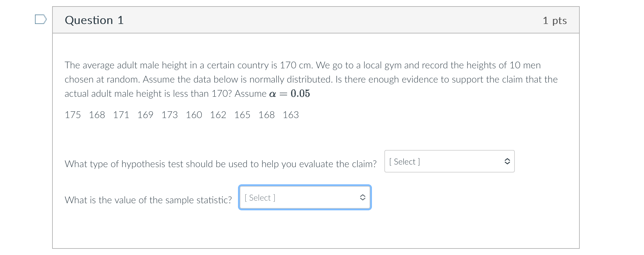
Task: Flag Question 1 with the bookmark icon
Action: (41, 20)
